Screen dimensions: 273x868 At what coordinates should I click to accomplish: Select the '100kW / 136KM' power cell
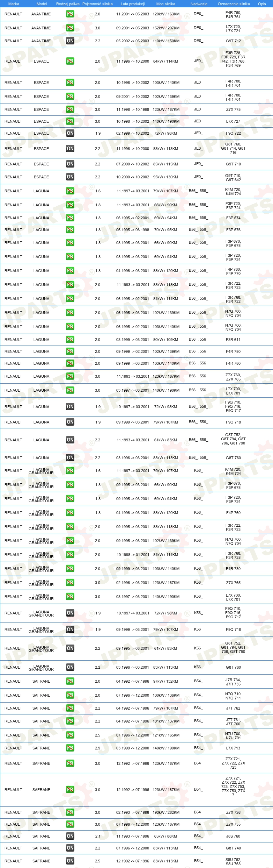click(x=166, y=695)
